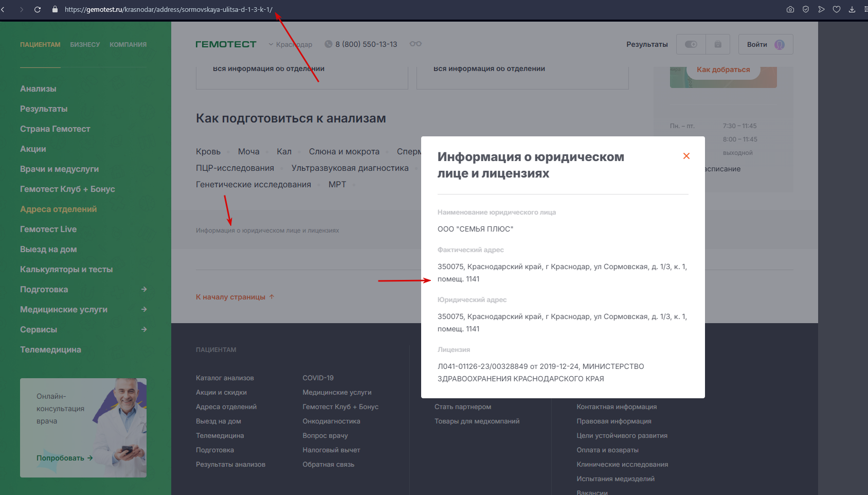868x495 pixels.
Task: Click the user avatar icon in Войти
Action: coord(780,44)
